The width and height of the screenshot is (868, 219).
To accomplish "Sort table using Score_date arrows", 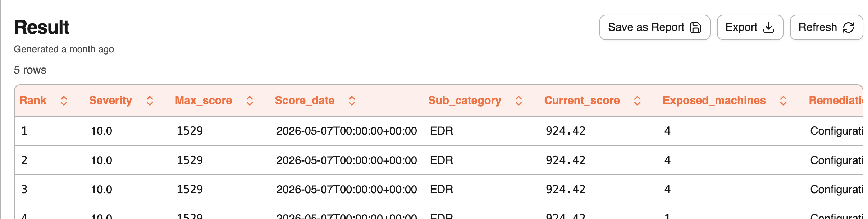I will click(x=352, y=101).
